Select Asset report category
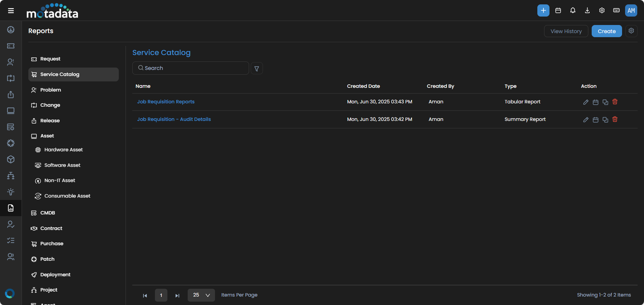The image size is (644, 305). 74,136
